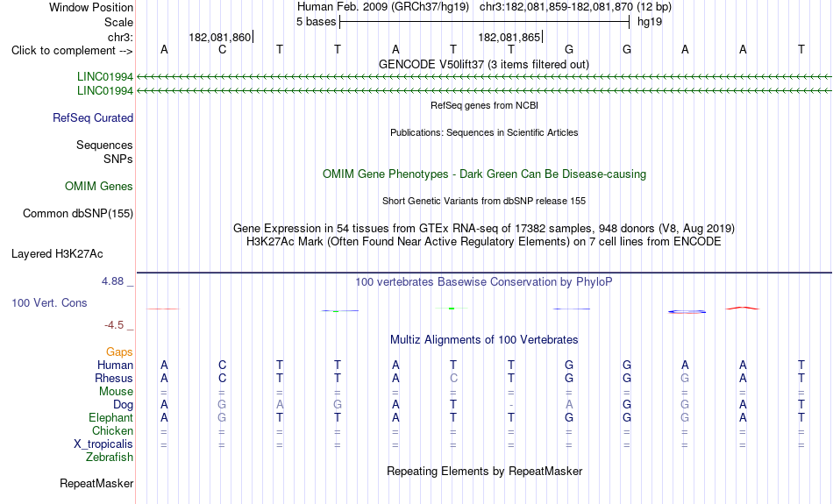Select the 'chr3:' ruler label
Screen dimensions: 833x504
pos(120,37)
